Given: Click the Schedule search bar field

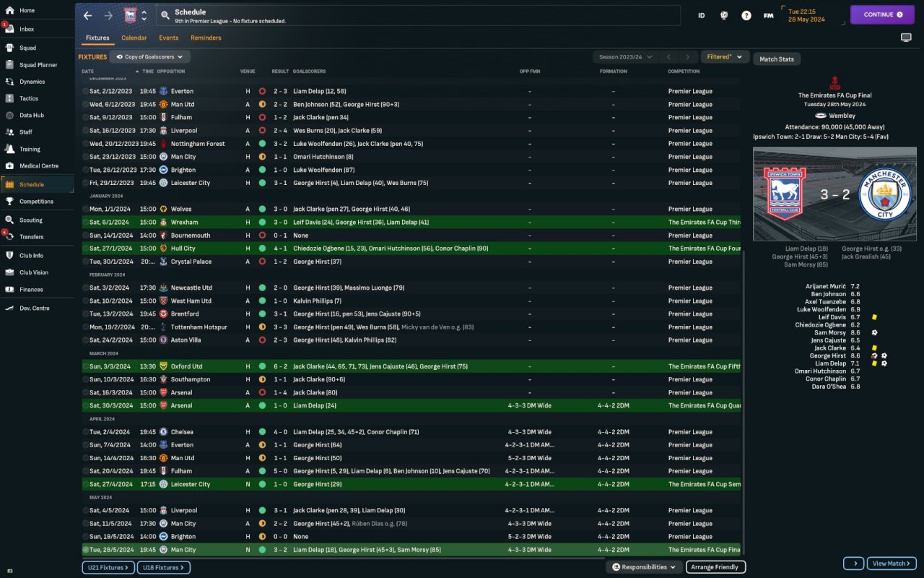Looking at the screenshot, I should [x=419, y=15].
